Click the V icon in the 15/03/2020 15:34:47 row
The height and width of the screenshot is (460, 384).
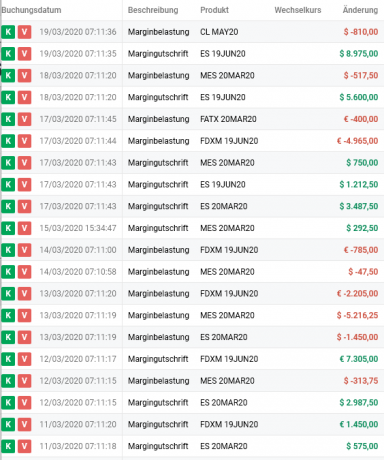(x=24, y=228)
